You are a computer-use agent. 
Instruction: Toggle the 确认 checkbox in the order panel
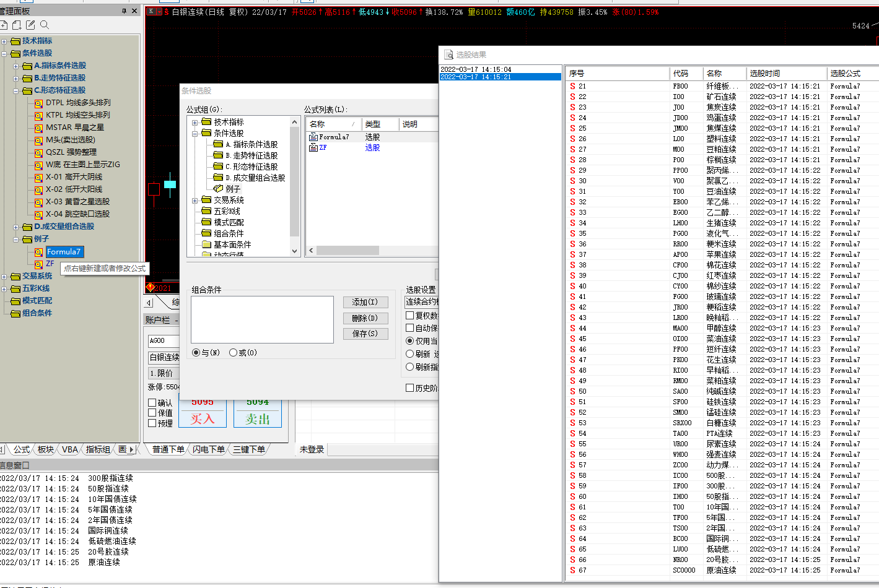(x=152, y=403)
